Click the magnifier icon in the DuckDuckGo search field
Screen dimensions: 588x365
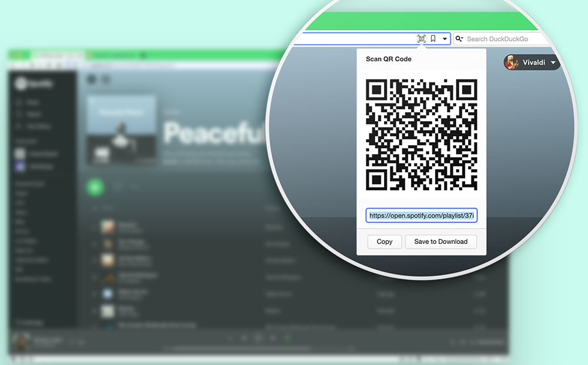[459, 38]
